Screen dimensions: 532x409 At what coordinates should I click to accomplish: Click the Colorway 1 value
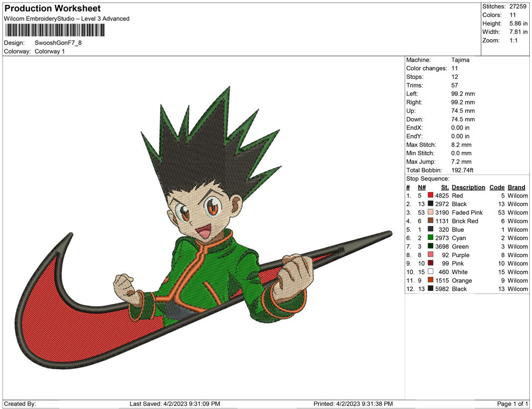click(49, 51)
